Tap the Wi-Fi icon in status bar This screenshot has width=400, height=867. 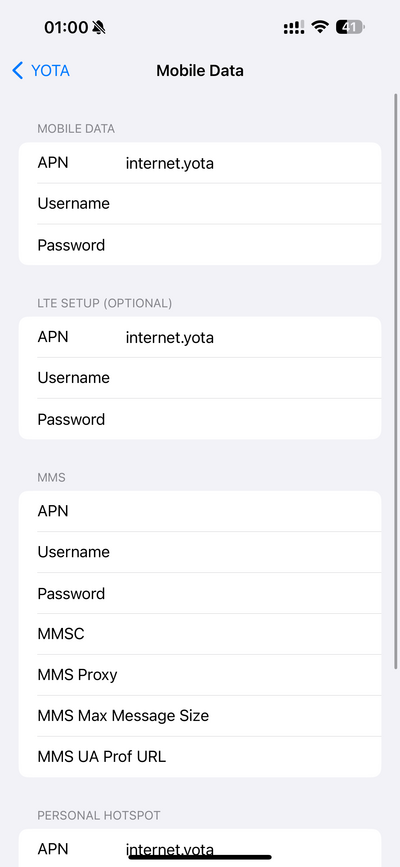pos(320,27)
